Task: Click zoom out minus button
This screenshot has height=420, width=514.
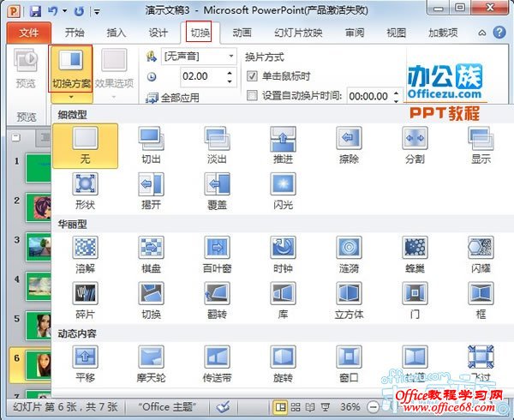Action: click(373, 407)
